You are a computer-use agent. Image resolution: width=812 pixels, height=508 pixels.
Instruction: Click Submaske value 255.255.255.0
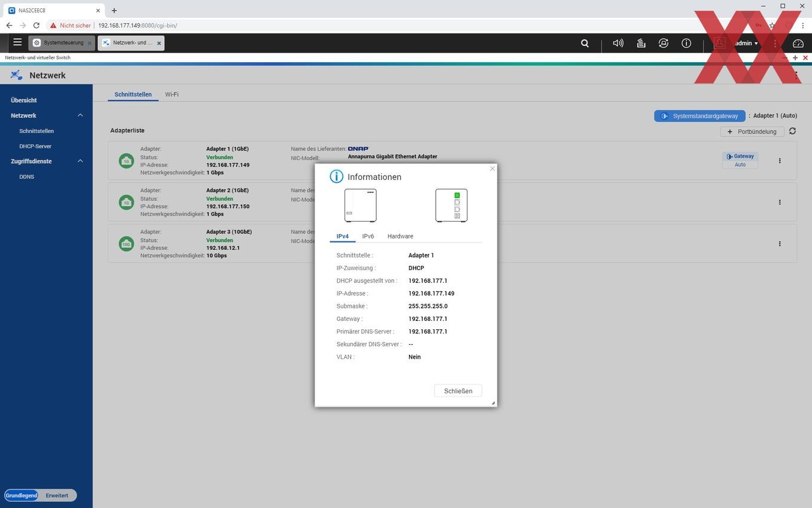click(428, 306)
